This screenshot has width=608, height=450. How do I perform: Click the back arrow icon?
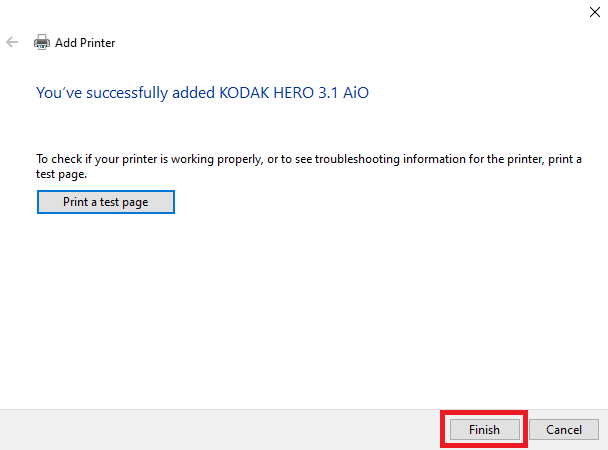(x=12, y=42)
